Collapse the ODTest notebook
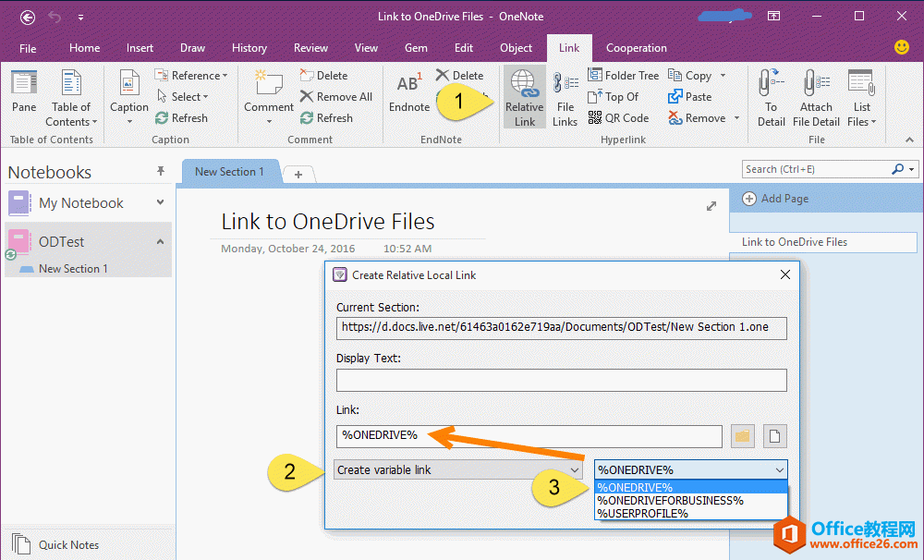The width and height of the screenshot is (924, 560). pos(160,242)
